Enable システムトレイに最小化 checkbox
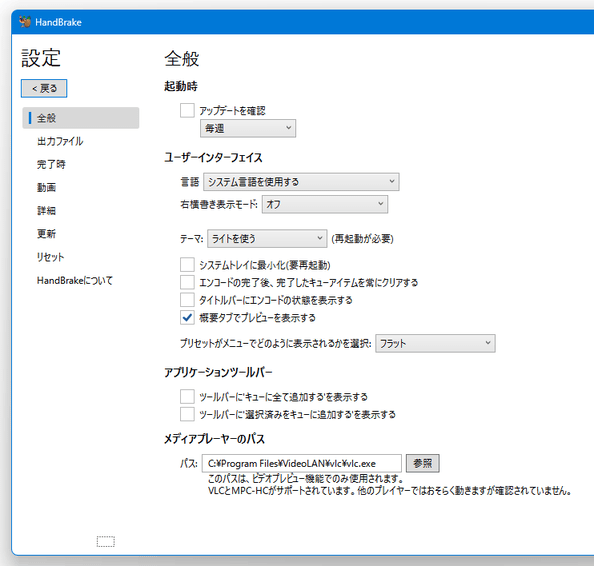The image size is (594, 566). (x=187, y=265)
